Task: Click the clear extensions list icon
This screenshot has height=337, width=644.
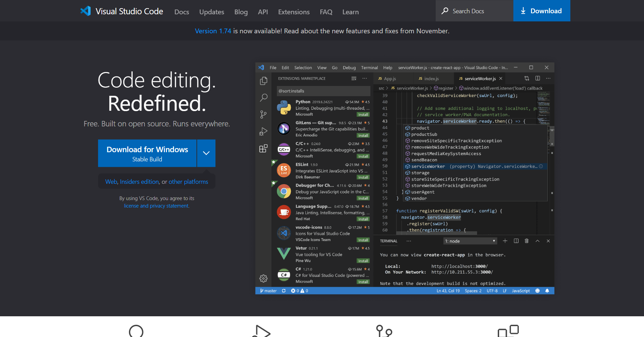Action: [354, 78]
